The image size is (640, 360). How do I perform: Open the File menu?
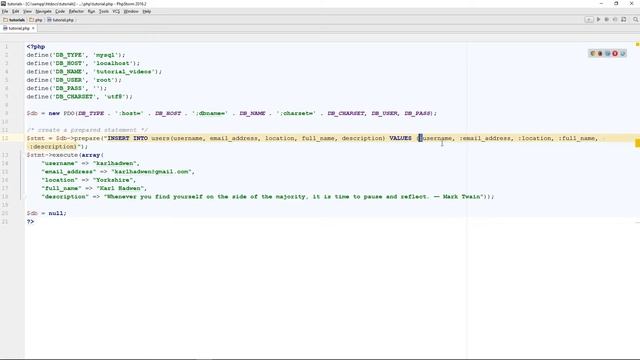tap(5, 11)
